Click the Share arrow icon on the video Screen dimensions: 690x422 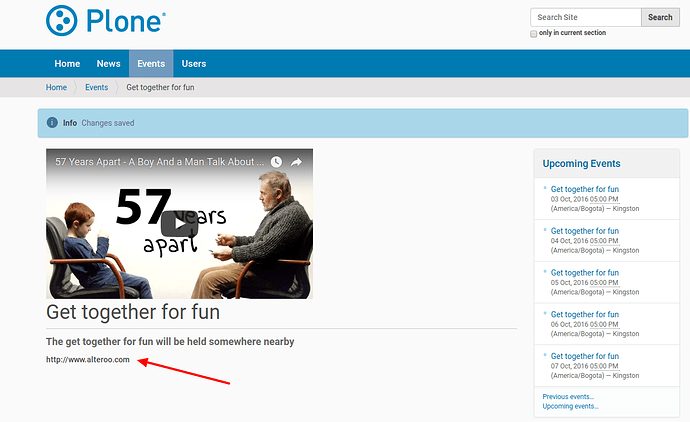tap(296, 162)
